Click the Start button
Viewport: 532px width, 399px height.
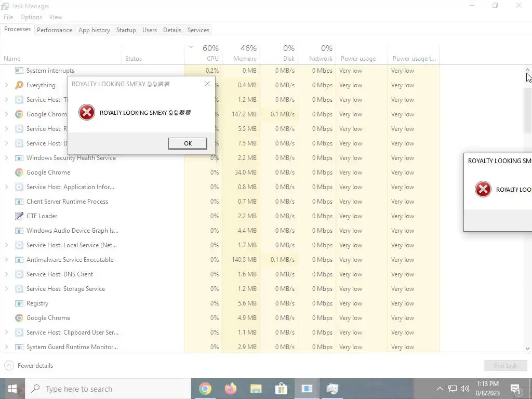point(12,389)
